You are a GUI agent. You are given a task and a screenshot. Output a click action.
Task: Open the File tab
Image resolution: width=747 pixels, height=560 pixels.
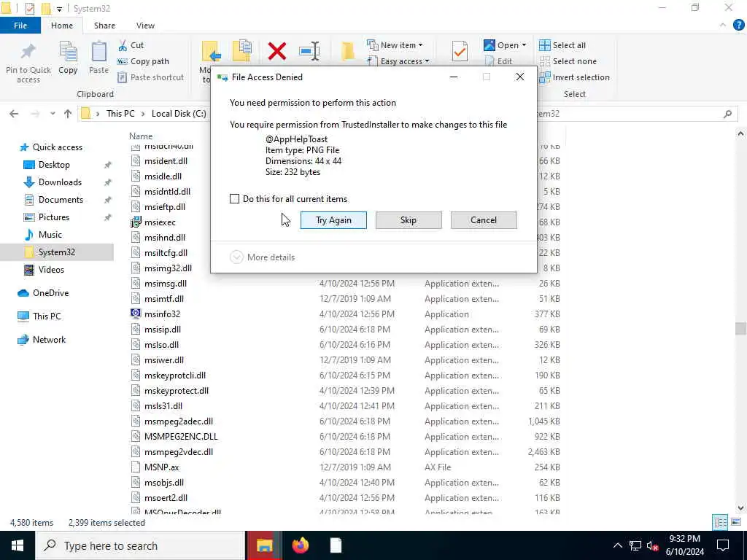(20, 26)
